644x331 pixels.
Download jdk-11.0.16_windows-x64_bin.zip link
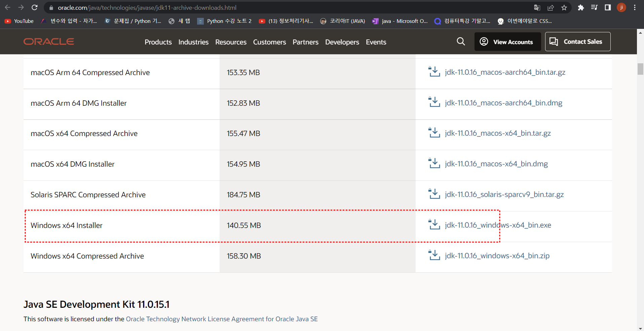coord(497,256)
